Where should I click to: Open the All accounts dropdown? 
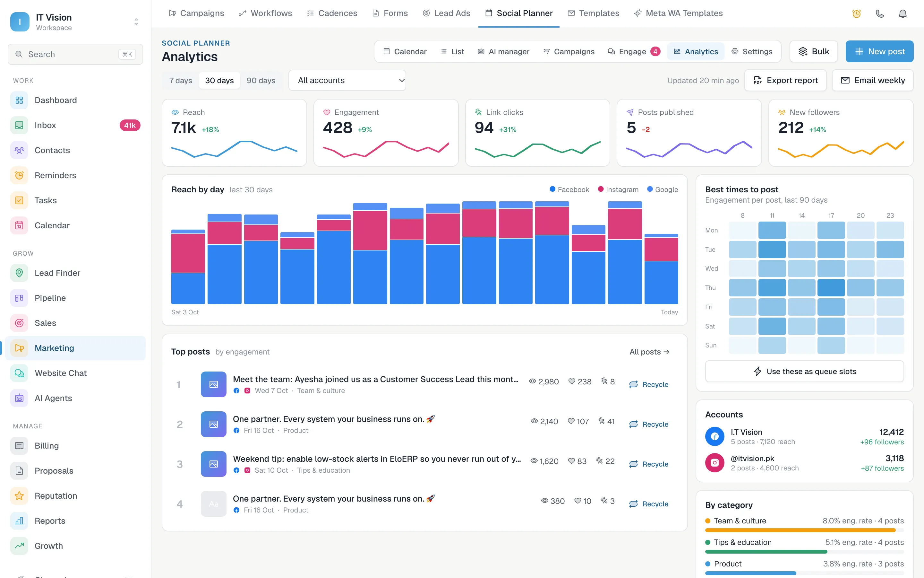(347, 80)
